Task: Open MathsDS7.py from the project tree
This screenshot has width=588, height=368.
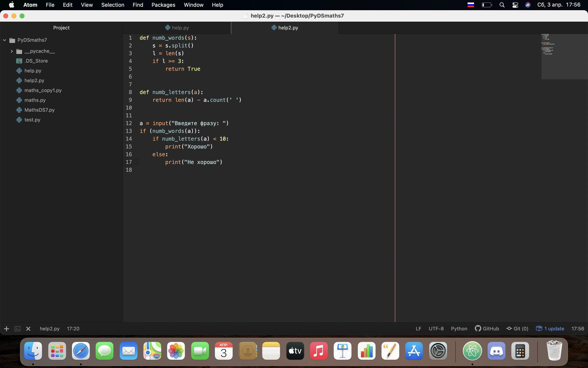Action: pos(39,110)
